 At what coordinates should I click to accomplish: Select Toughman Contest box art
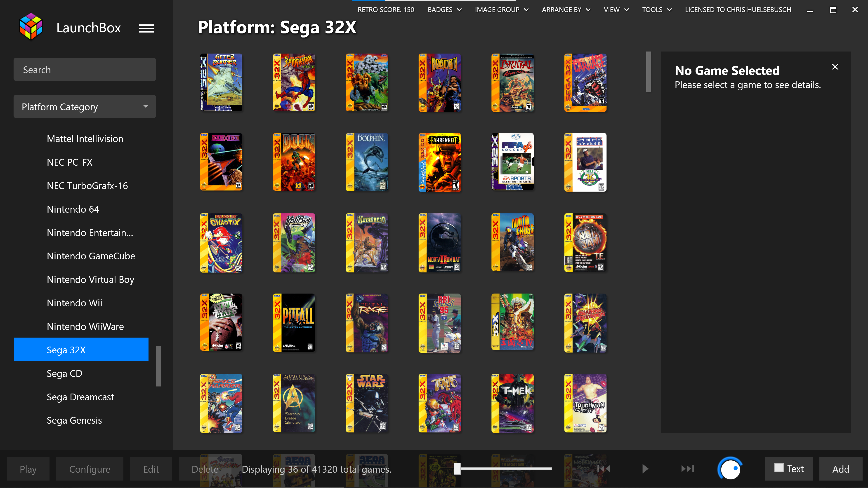585,403
